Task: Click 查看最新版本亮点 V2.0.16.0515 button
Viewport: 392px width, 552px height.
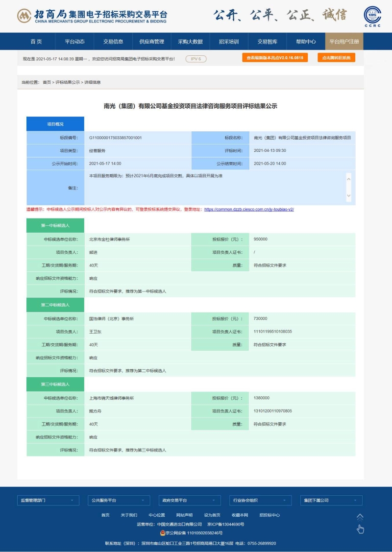Action: point(274,58)
